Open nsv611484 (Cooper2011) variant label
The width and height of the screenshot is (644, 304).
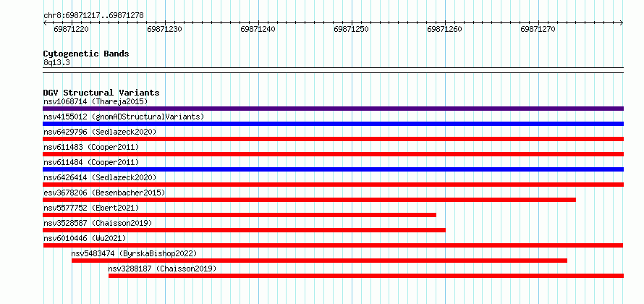[91, 162]
